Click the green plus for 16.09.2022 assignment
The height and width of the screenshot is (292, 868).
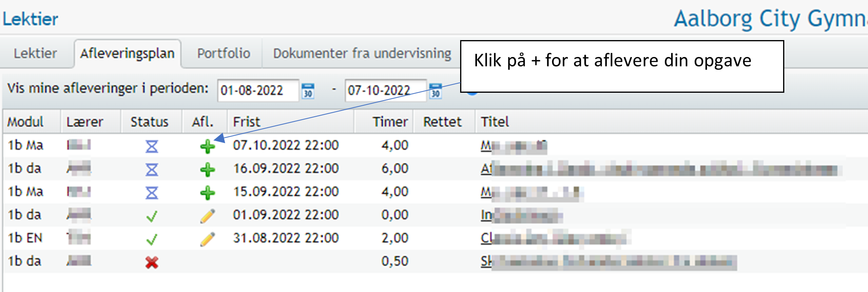207,170
